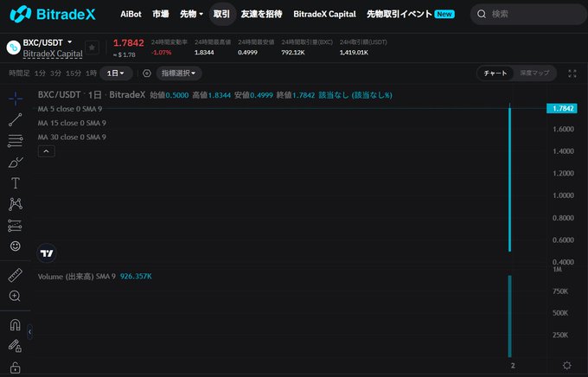This screenshot has height=377, width=588.
Task: Click the 1.7842 price axis label
Action: pyautogui.click(x=562, y=108)
